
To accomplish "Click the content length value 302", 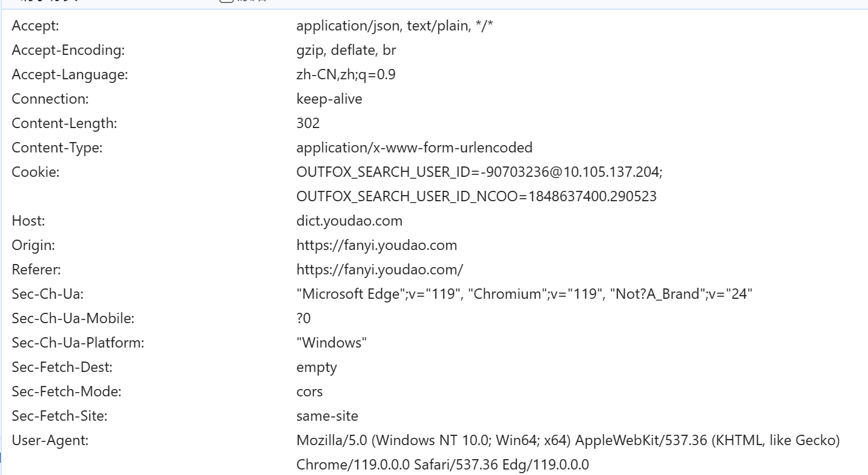I will pos(308,123).
